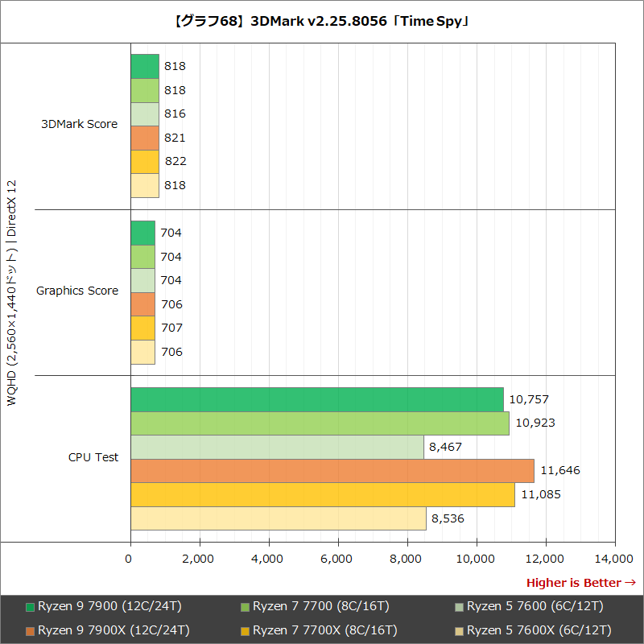The width and height of the screenshot is (644, 644).
Task: Click the CPU Test bar showing 11,646
Action: point(330,468)
